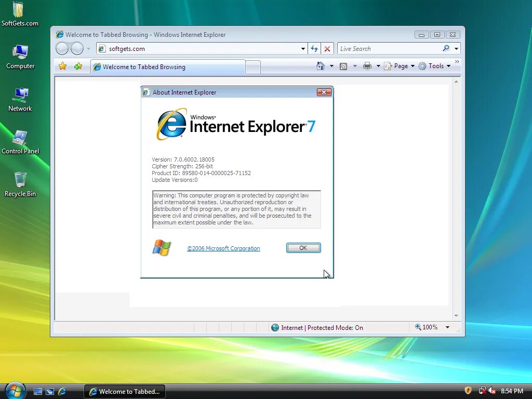This screenshot has width=532, height=399.
Task: Click the Version 7.0.6002.18005 text
Action: tap(183, 159)
